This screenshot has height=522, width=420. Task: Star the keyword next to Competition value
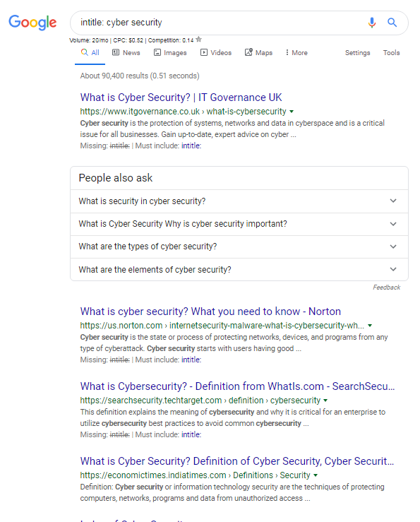coord(198,40)
